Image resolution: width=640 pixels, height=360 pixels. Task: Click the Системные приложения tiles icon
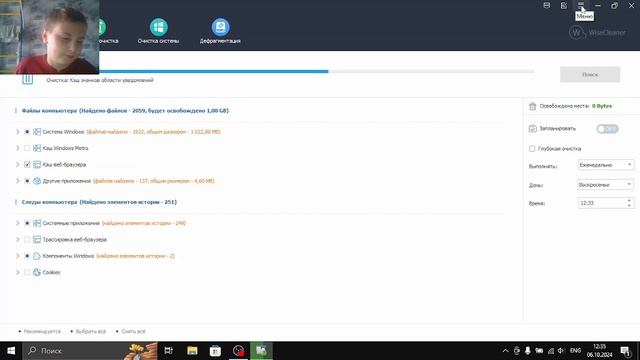point(37,223)
